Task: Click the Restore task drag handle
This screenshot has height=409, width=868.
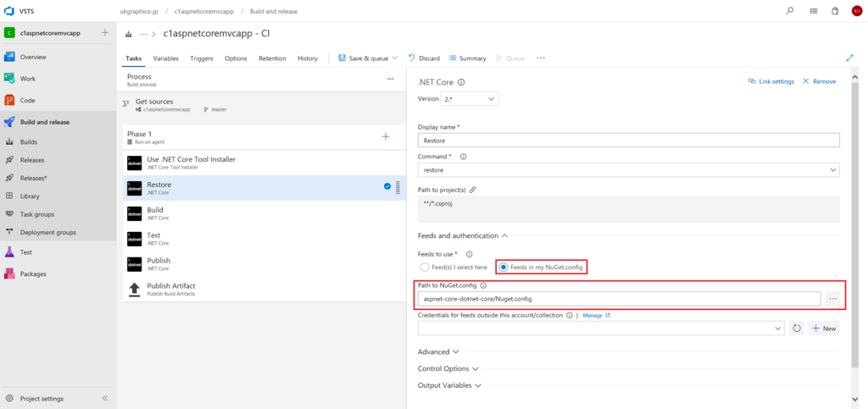Action: point(398,188)
